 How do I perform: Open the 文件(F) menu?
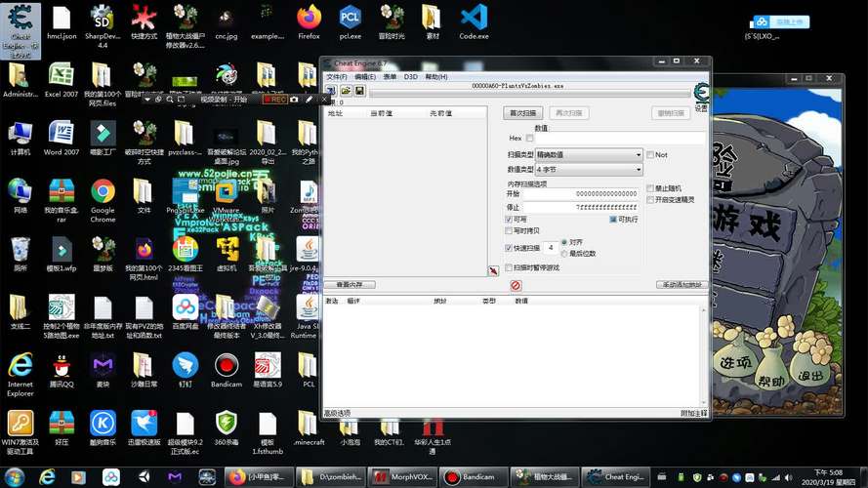point(336,76)
